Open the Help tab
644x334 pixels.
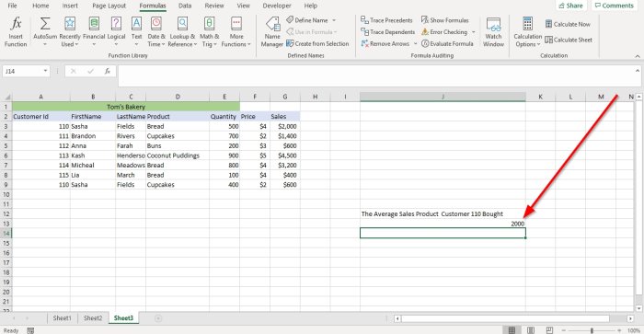(x=311, y=6)
